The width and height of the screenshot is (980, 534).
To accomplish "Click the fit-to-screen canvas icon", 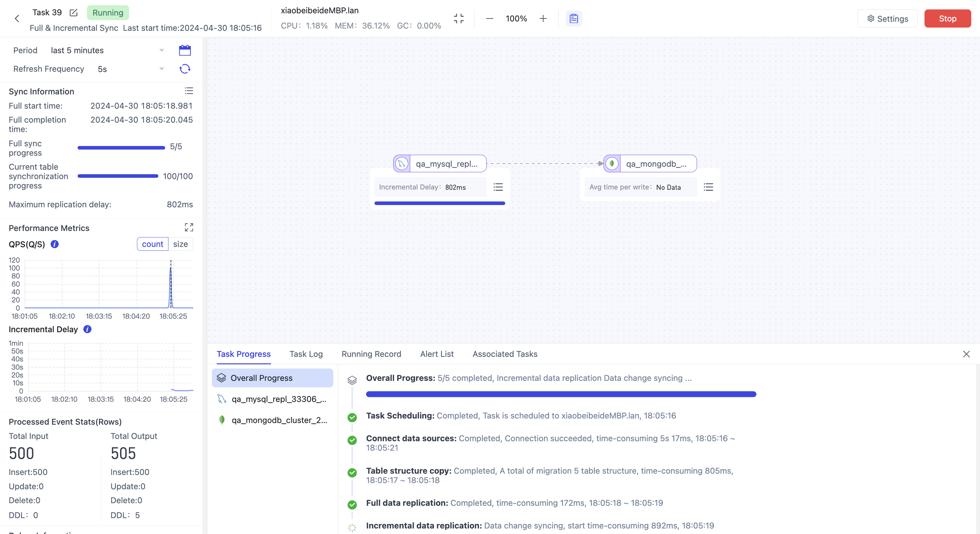I will click(459, 18).
